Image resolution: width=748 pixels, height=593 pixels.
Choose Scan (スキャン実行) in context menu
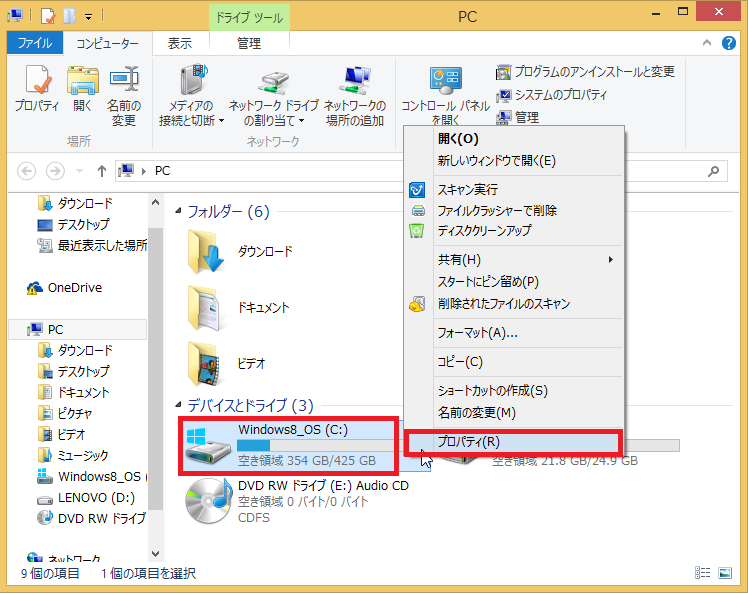[514, 190]
